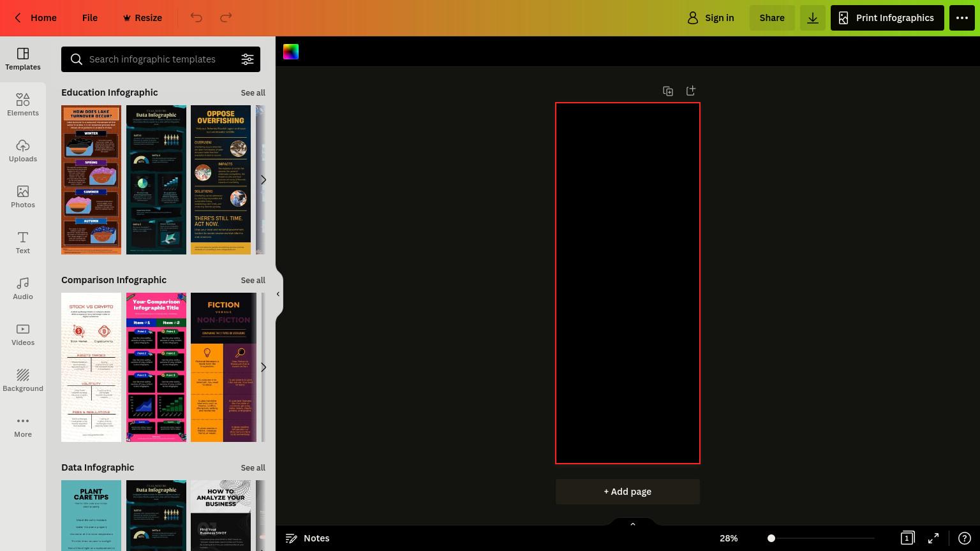Open the Videos panel
This screenshot has width=980, height=551.
point(23,335)
